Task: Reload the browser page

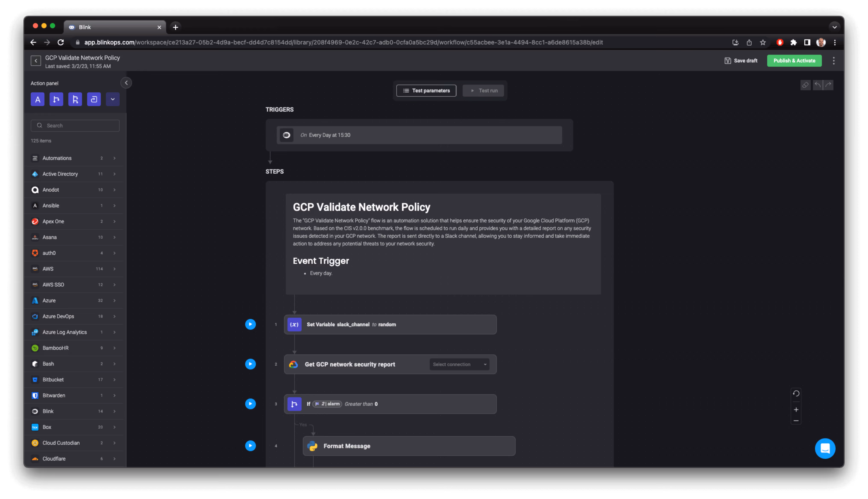Action: click(61, 43)
